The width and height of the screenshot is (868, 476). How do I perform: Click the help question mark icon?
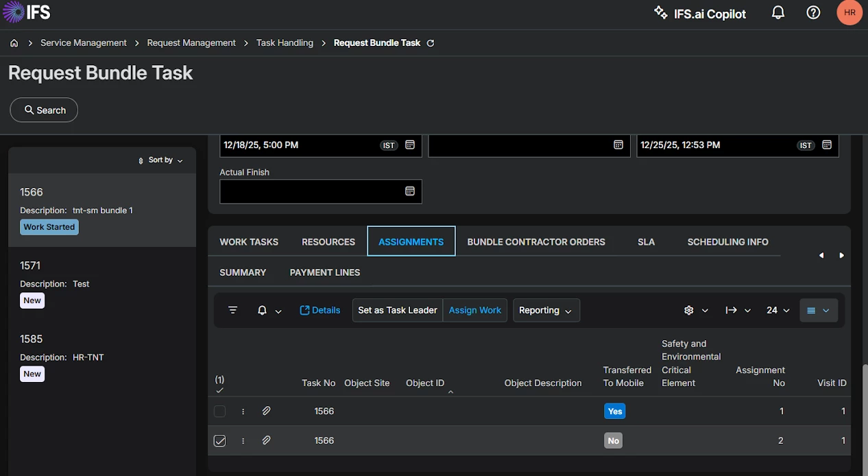[x=813, y=13]
